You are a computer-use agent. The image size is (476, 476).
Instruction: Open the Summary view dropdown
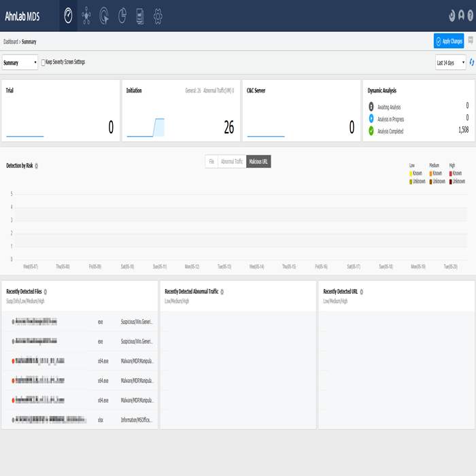[x=20, y=63]
